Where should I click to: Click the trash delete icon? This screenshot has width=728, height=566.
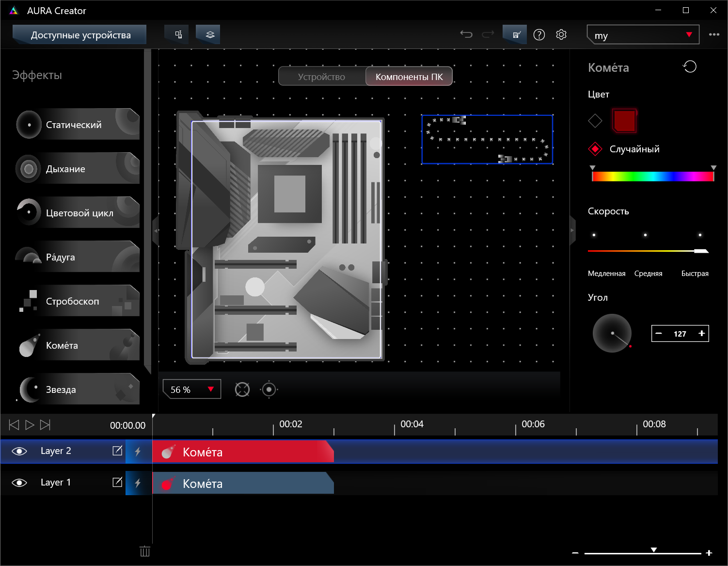click(x=144, y=551)
